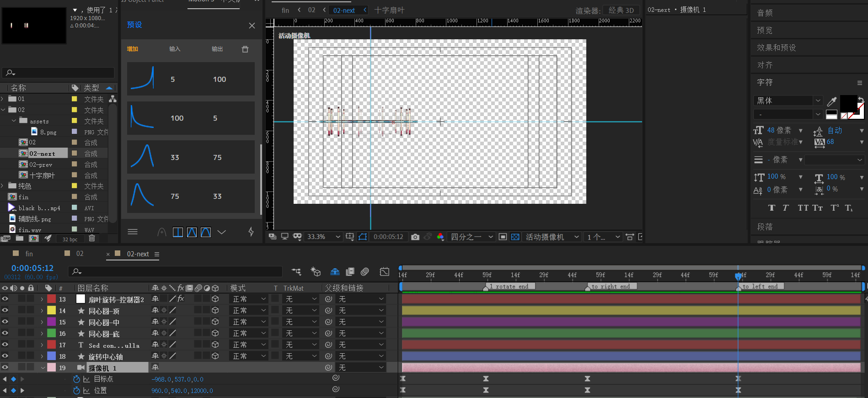Click the viewer timecode 0:00:05:12
868x398 pixels.
(388, 237)
